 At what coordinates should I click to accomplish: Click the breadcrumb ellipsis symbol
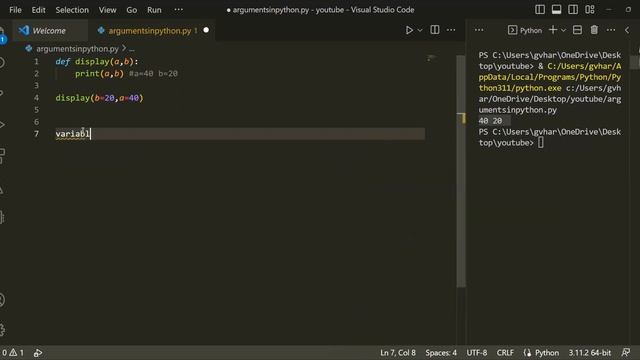click(x=132, y=49)
